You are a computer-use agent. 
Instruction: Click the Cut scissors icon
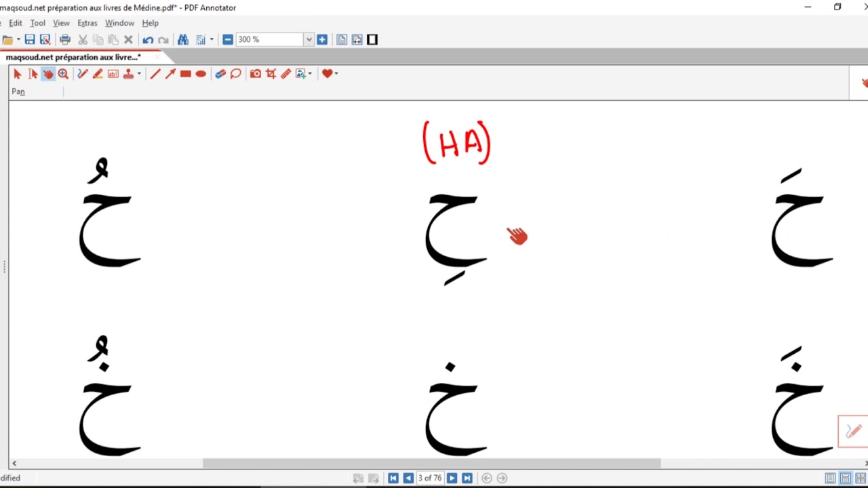[x=83, y=39]
